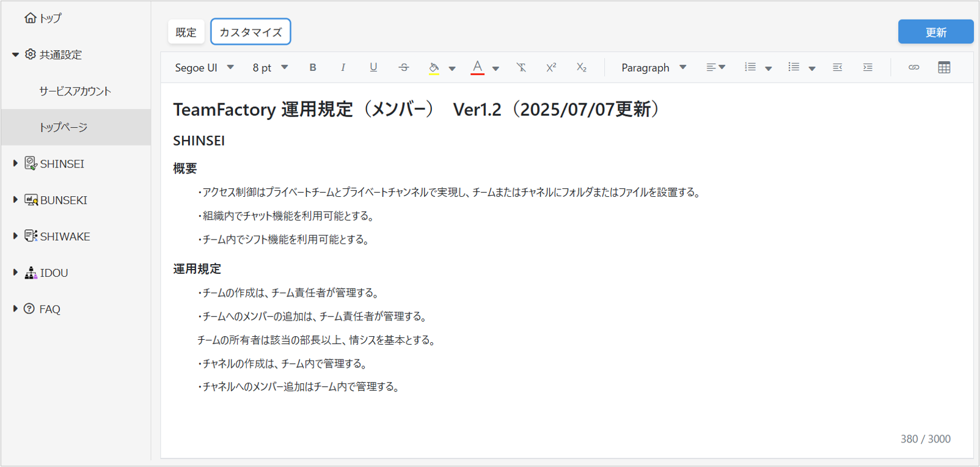
Task: Expand the SHINSEI tree item
Action: pos(15,163)
